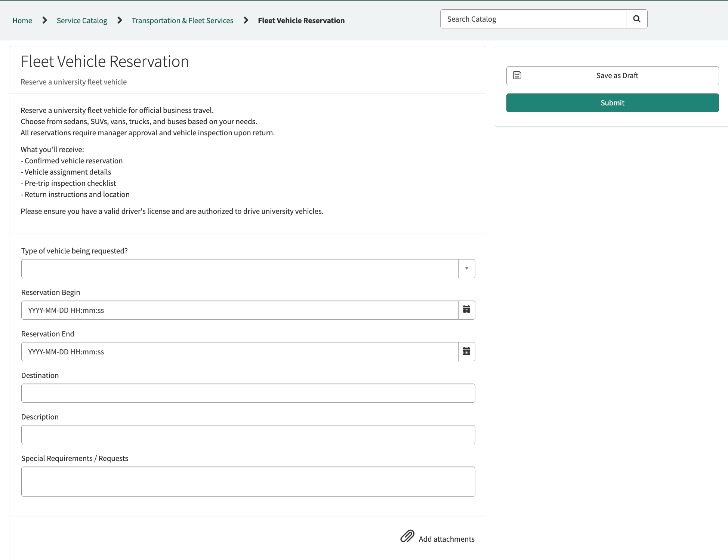Open Reservation Begin calendar picker
Image resolution: width=728 pixels, height=560 pixels.
(x=466, y=310)
